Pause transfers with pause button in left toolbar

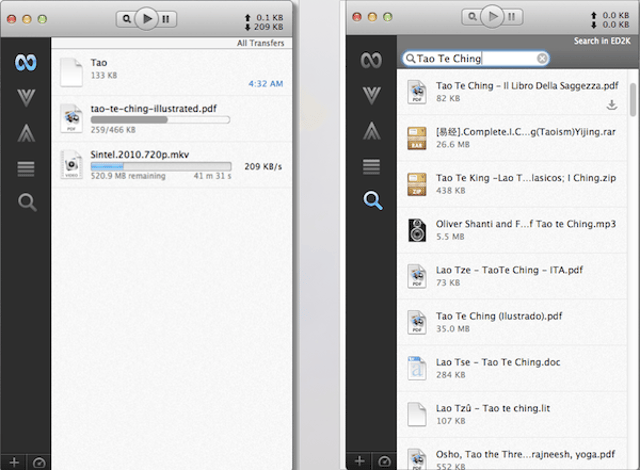coord(166,19)
